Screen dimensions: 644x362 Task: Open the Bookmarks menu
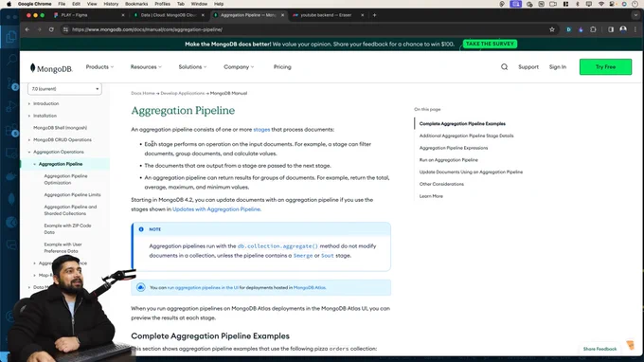point(136,4)
